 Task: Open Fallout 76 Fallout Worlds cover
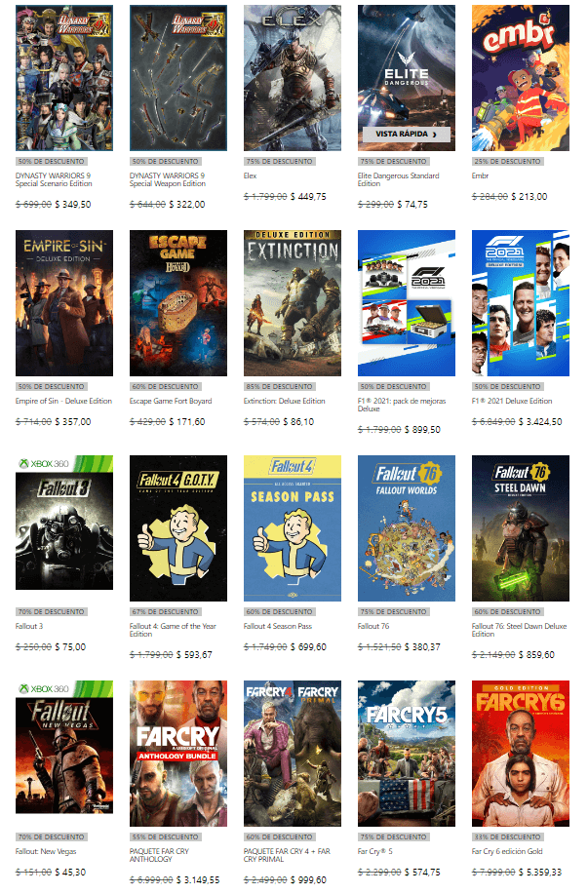[x=406, y=528]
